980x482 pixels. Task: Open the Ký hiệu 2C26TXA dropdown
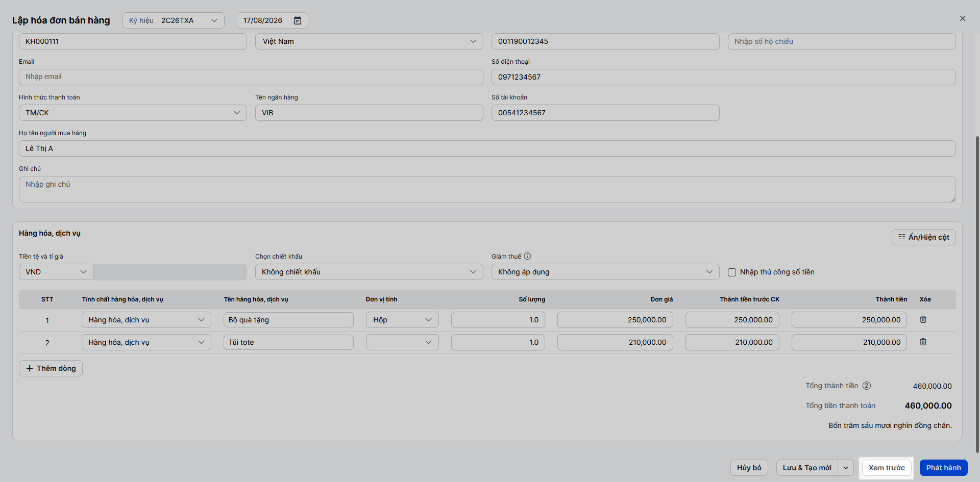click(174, 20)
